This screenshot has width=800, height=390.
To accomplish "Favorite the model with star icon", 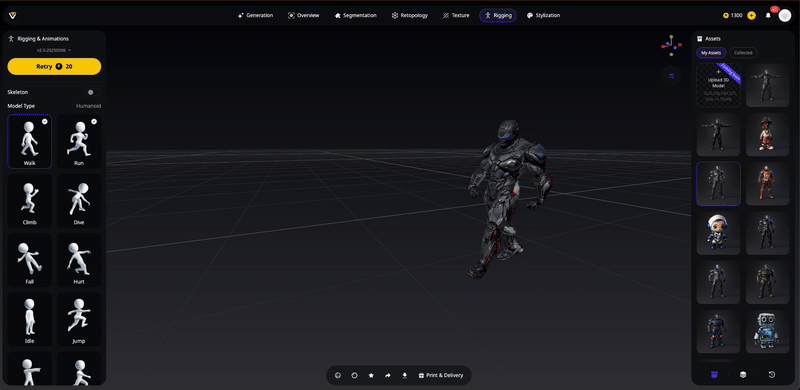I will [371, 375].
